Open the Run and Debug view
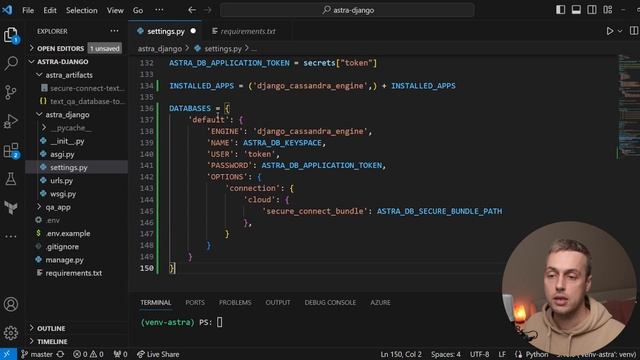 11,121
